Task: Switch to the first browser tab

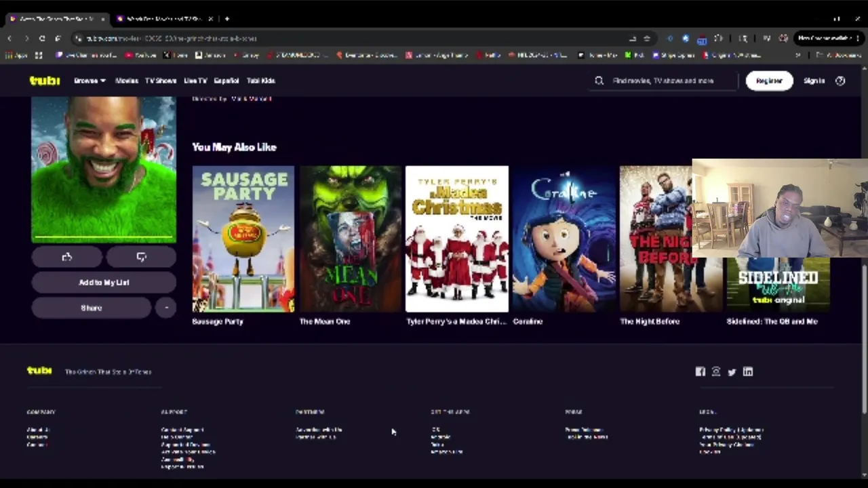Action: click(57, 19)
